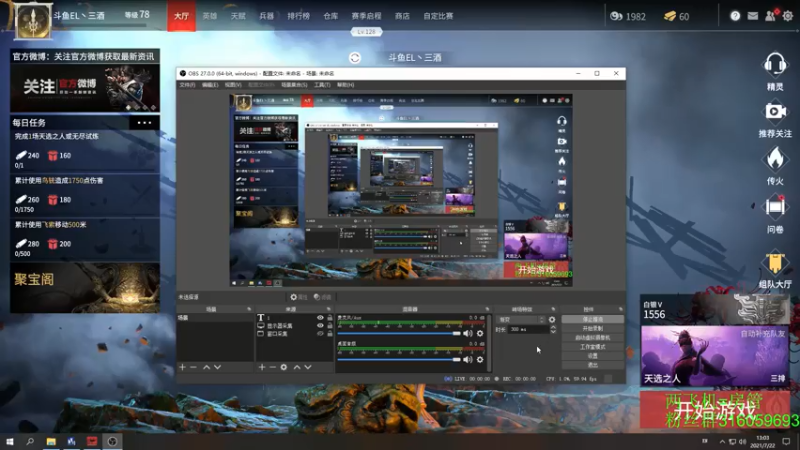Click the silver coin currency 1982 icon

pos(616,16)
